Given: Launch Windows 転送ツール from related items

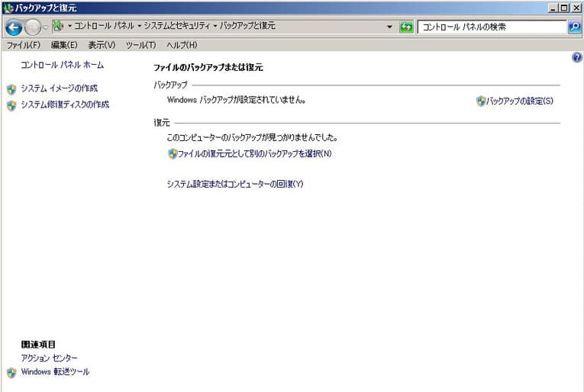Looking at the screenshot, I should coord(55,372).
